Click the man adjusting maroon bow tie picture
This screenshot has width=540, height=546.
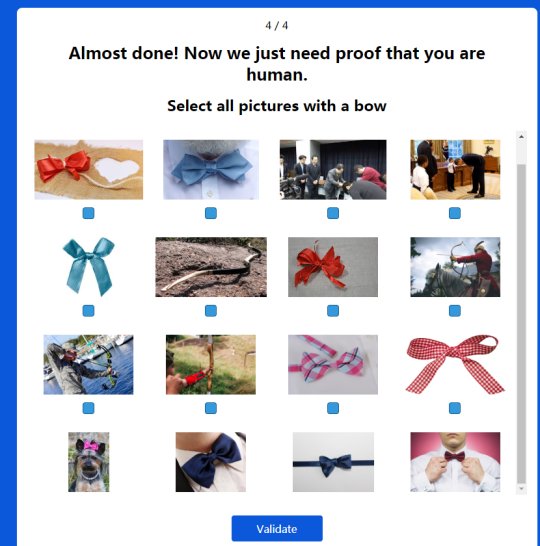pyautogui.click(x=455, y=462)
